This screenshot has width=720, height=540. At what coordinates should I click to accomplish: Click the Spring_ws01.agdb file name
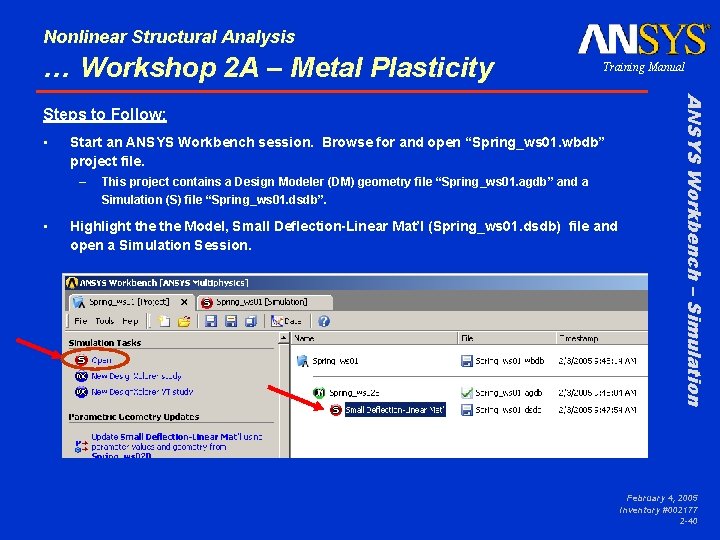[x=508, y=393]
